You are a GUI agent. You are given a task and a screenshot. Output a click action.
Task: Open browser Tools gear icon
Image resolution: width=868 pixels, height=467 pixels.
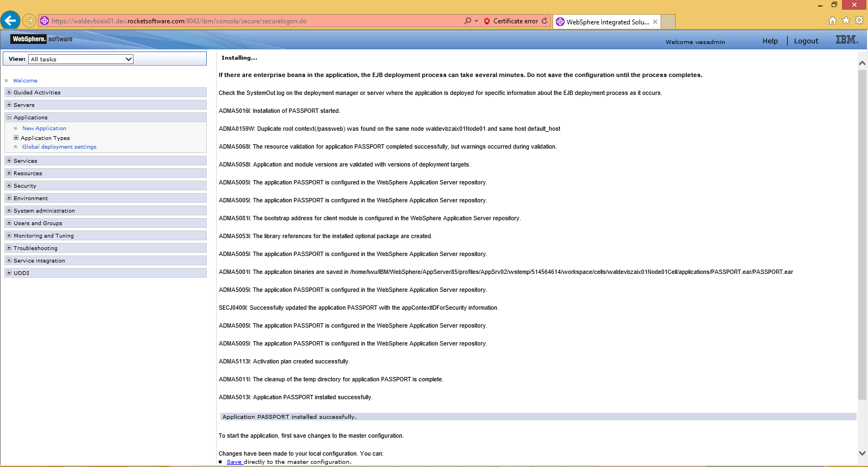(859, 21)
